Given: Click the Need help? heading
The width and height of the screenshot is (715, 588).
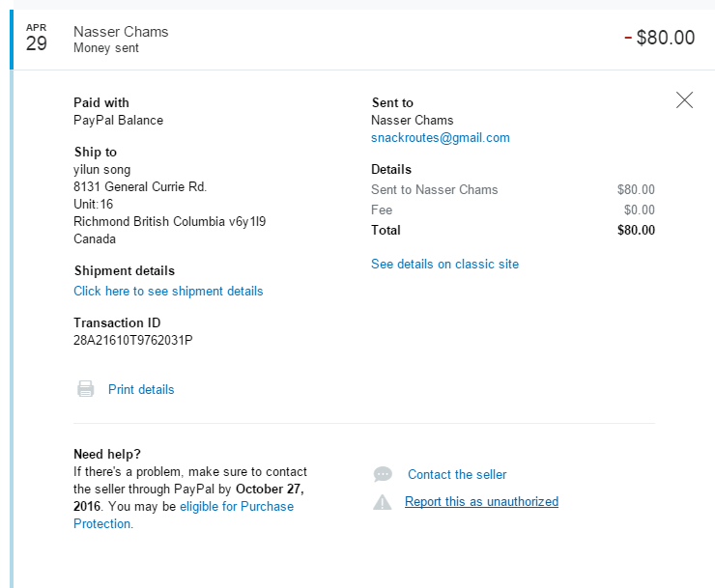Looking at the screenshot, I should tap(107, 454).
